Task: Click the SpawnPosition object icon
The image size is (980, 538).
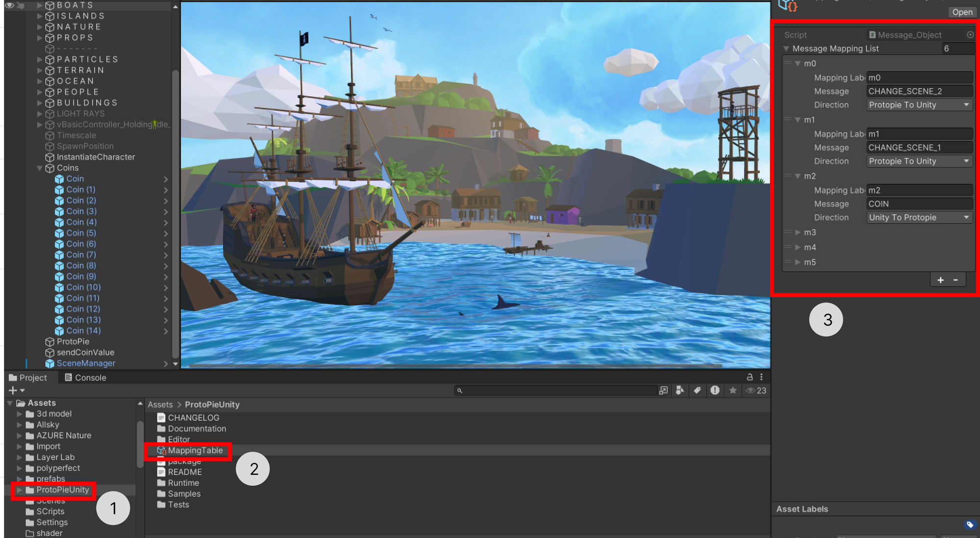Action: pos(50,147)
